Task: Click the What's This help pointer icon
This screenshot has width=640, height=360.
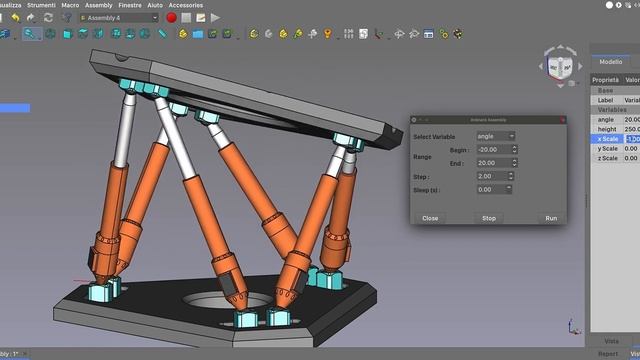Action: pyautogui.click(x=67, y=18)
